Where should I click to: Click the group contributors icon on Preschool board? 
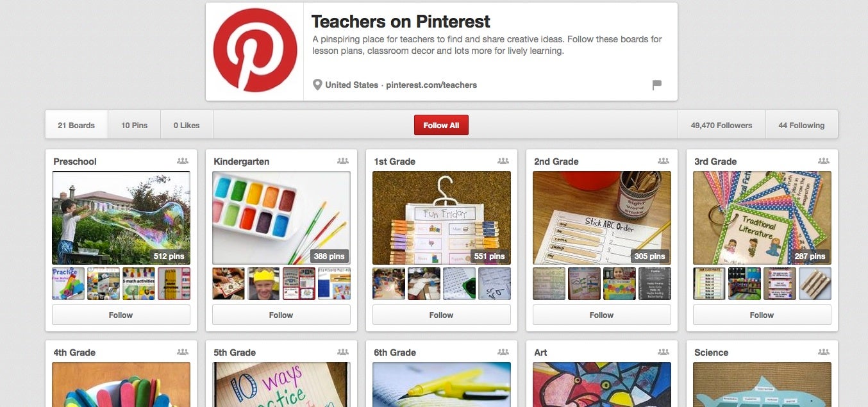click(x=183, y=161)
